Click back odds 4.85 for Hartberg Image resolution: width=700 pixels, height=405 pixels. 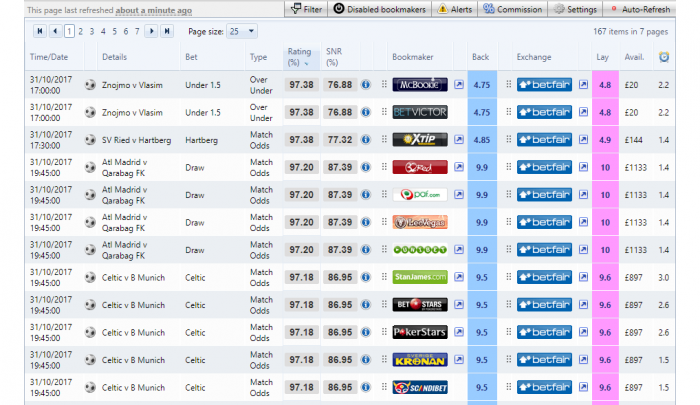[x=482, y=140]
